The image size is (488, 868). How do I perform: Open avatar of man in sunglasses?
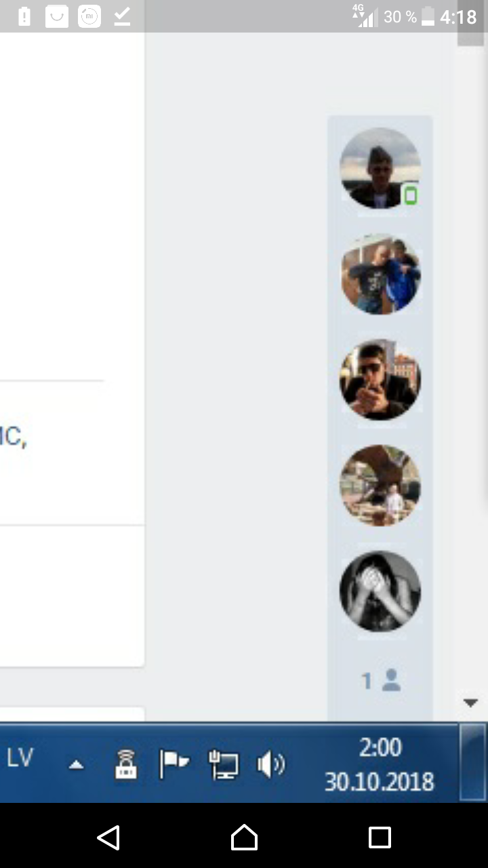pos(380,380)
